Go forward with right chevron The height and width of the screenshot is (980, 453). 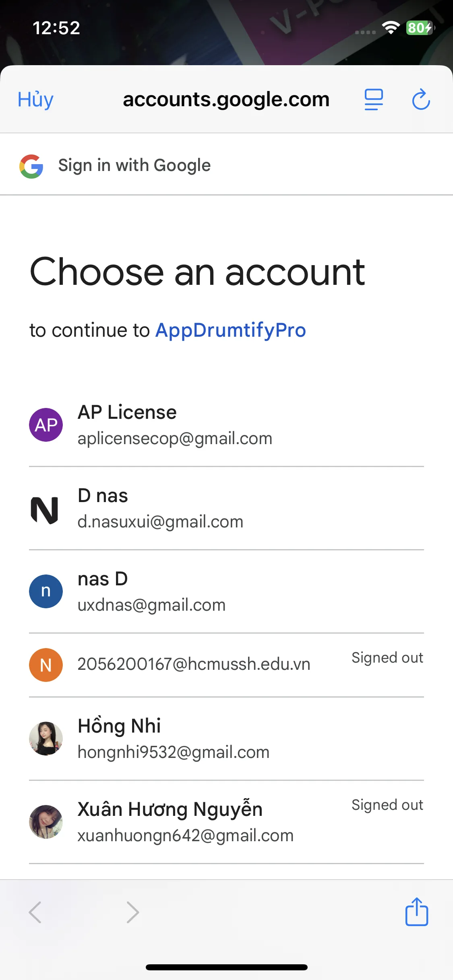[x=132, y=912]
